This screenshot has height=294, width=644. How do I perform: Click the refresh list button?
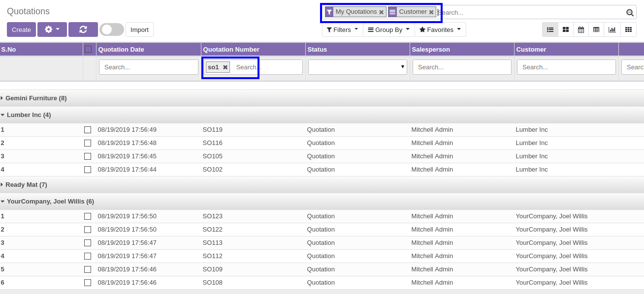coord(83,29)
